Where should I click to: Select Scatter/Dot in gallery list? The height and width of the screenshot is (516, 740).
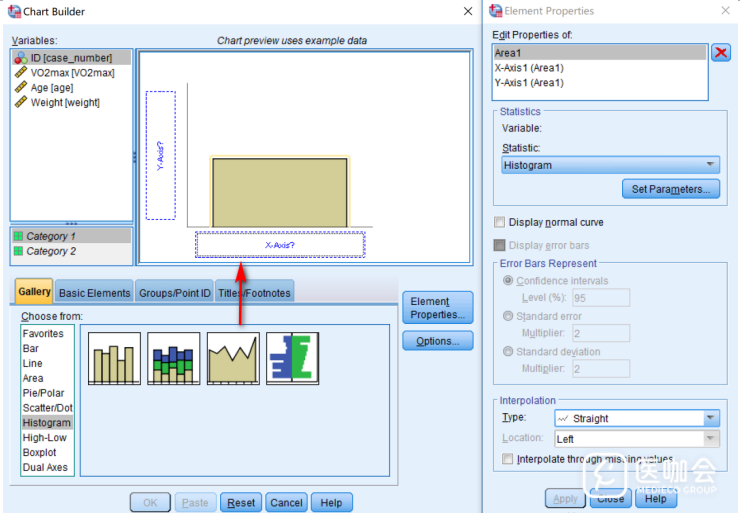click(x=47, y=408)
